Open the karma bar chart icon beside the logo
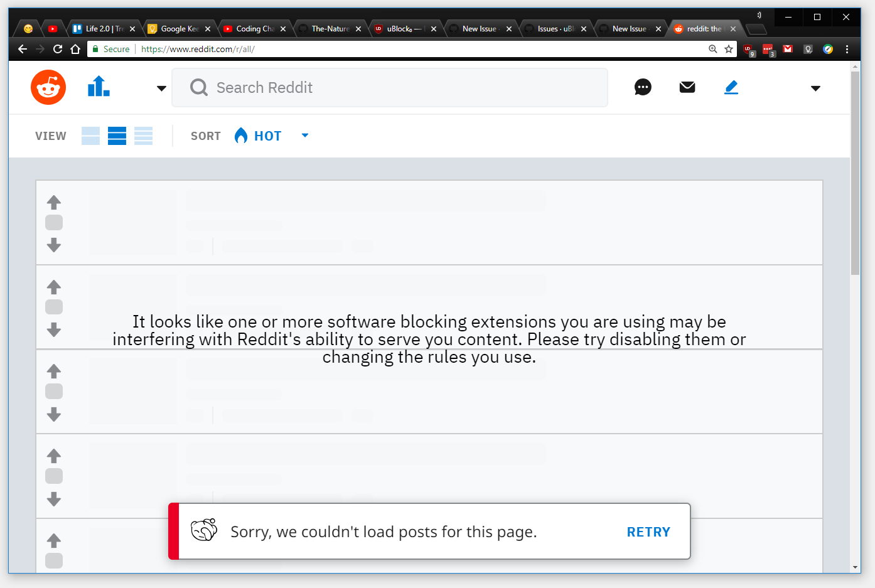The width and height of the screenshot is (875, 588). (x=98, y=87)
